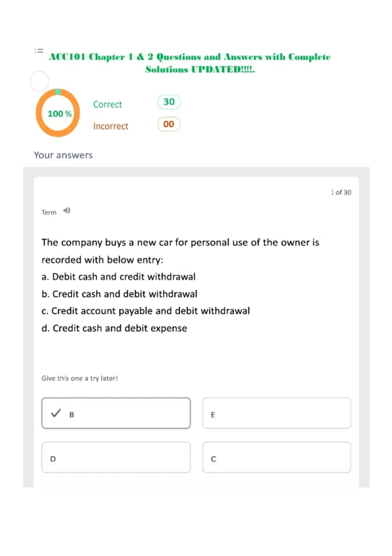The image size is (392, 556).
Task: Open the ACC101 Chapter 1 & 2 title
Action: click(x=190, y=63)
